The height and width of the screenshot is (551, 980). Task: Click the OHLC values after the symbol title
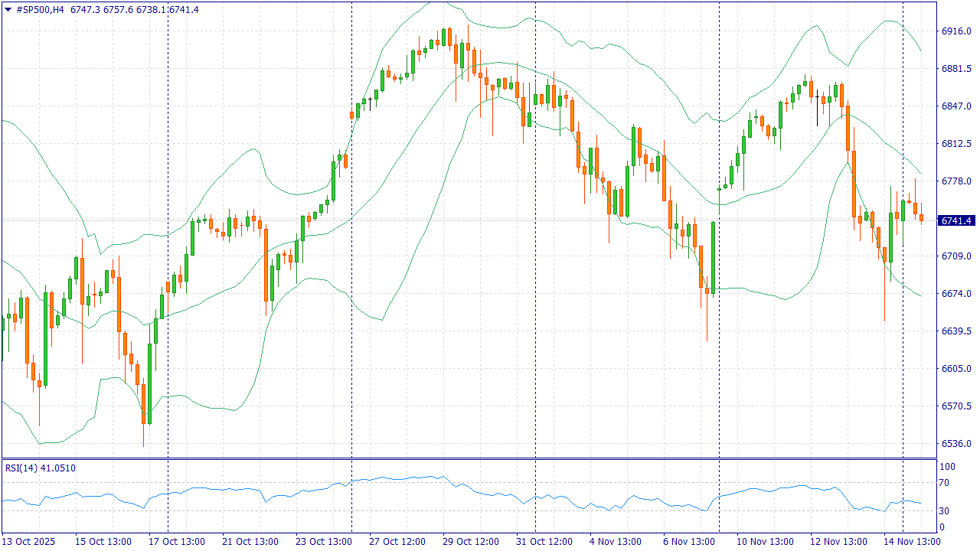tap(134, 9)
